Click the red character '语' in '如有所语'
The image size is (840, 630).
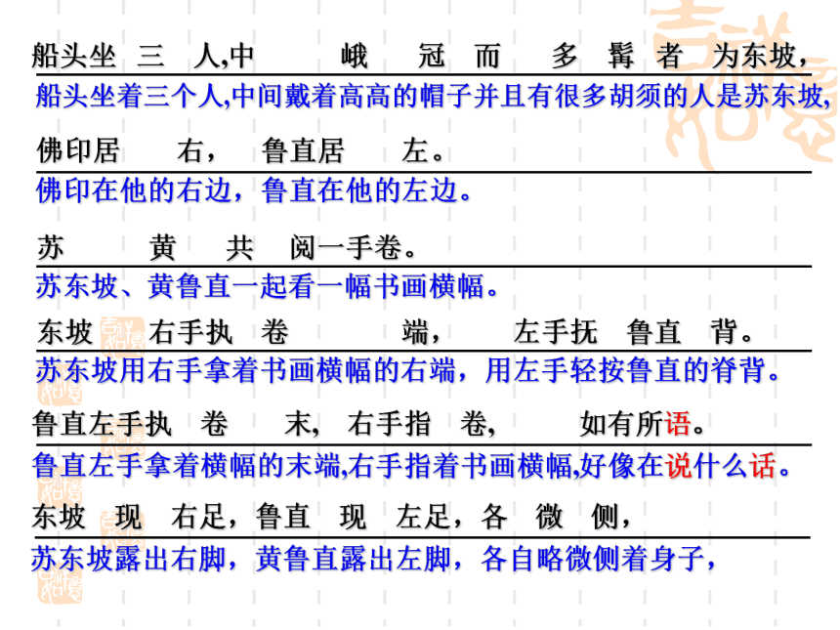coord(678,424)
